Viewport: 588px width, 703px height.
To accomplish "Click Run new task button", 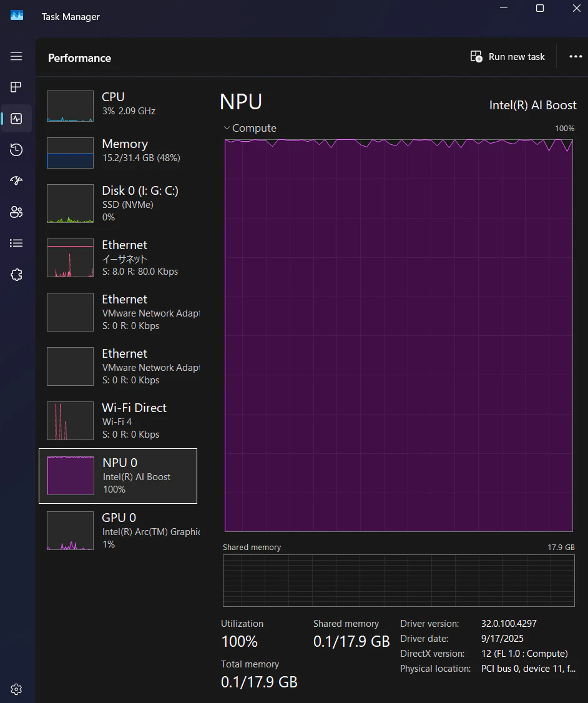I will [x=507, y=56].
